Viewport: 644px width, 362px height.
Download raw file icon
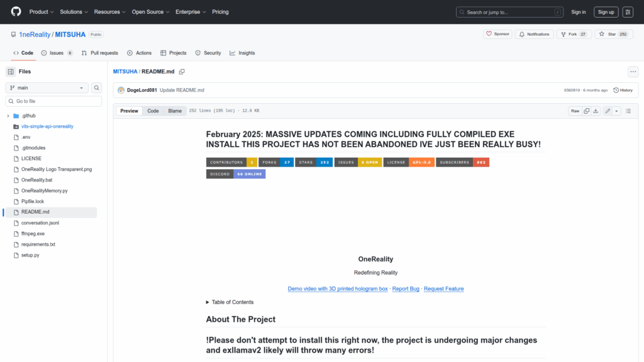coord(596,111)
